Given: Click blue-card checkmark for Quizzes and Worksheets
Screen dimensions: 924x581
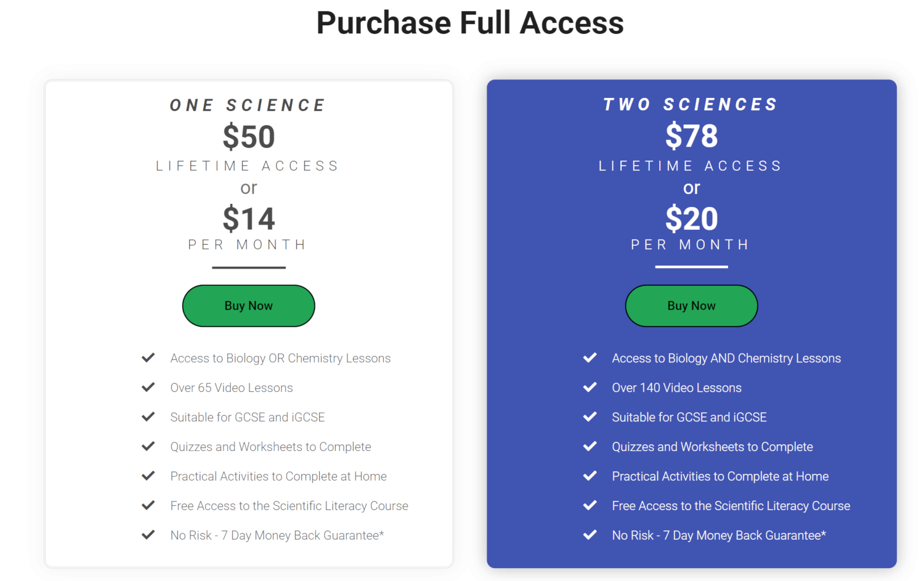Looking at the screenshot, I should (x=590, y=446).
